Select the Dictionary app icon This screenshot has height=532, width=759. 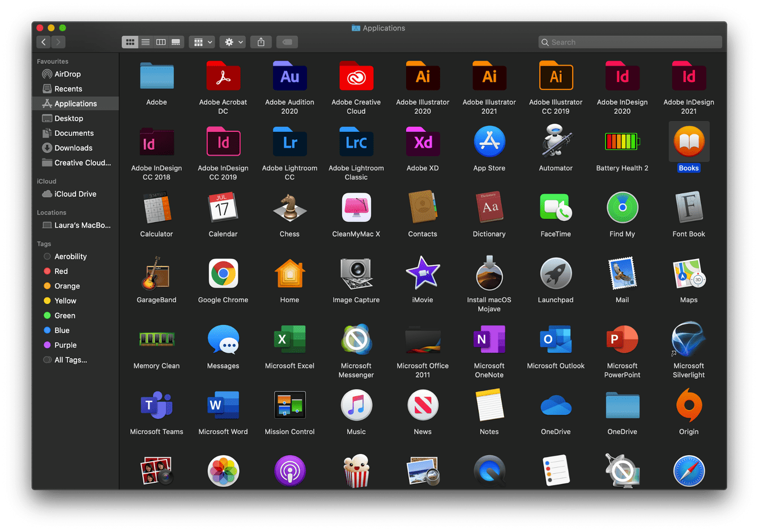tap(489, 208)
